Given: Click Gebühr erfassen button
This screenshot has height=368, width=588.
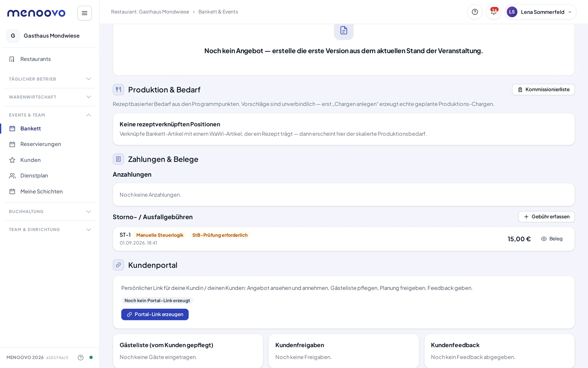Looking at the screenshot, I should point(546,217).
